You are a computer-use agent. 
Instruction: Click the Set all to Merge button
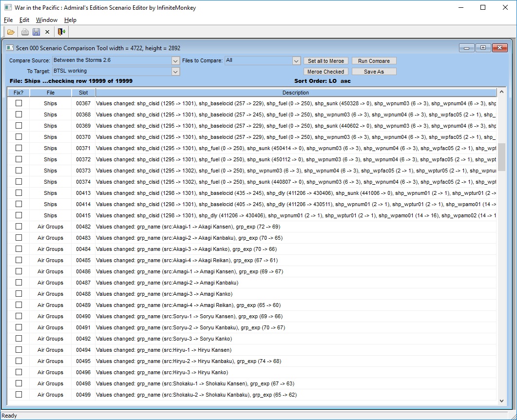(326, 61)
